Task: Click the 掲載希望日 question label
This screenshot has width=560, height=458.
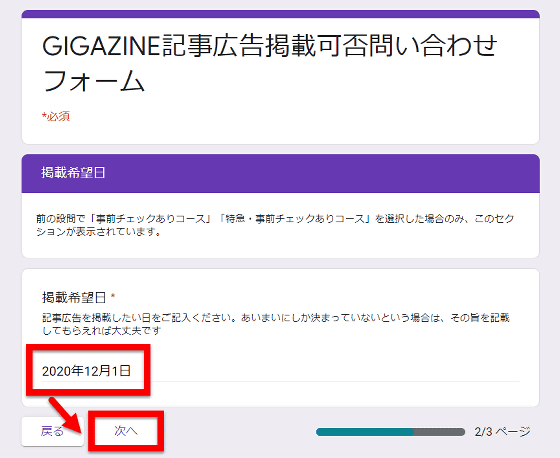Action: (x=74, y=297)
